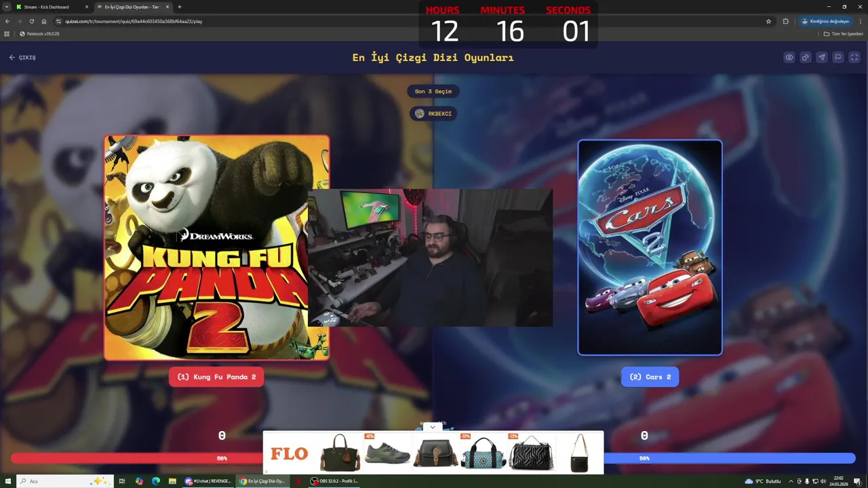Open Task View on taskbar

[122, 481]
